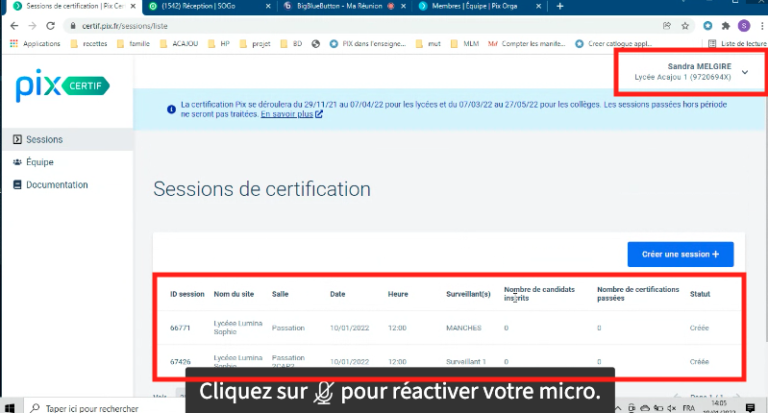Click the address bar URL certif.pix.fr
The height and width of the screenshot is (413, 768).
124,26
